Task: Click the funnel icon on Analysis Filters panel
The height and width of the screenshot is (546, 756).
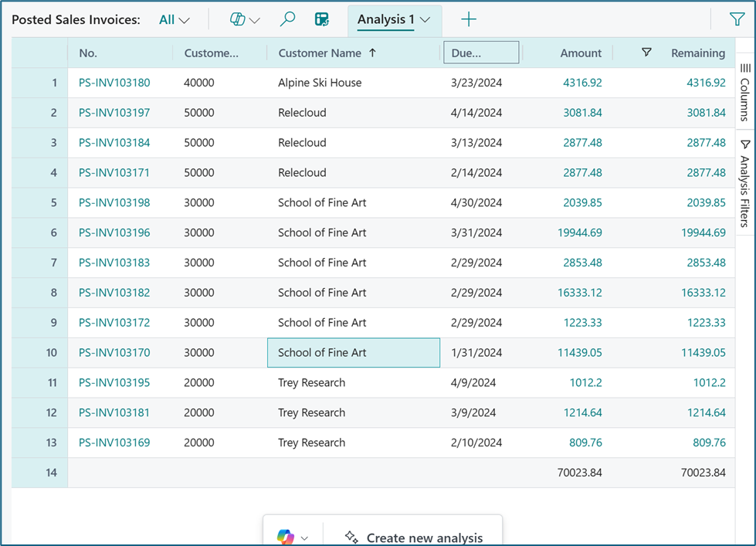Action: [x=745, y=144]
